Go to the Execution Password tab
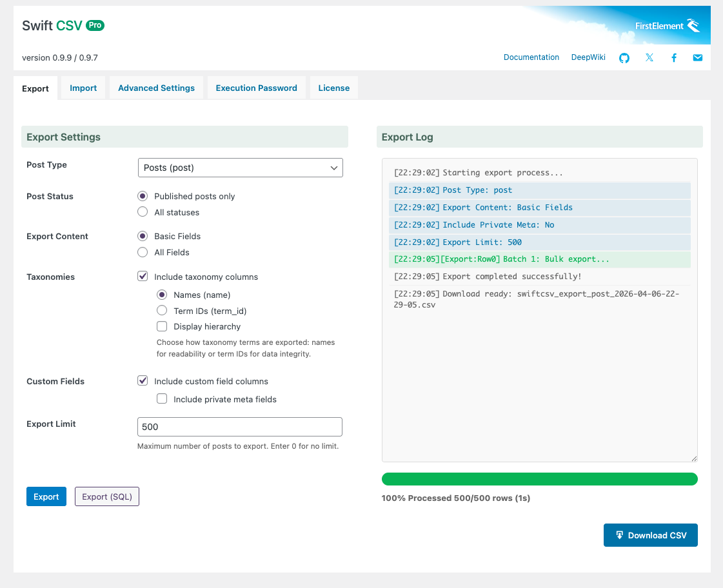 pyautogui.click(x=256, y=88)
